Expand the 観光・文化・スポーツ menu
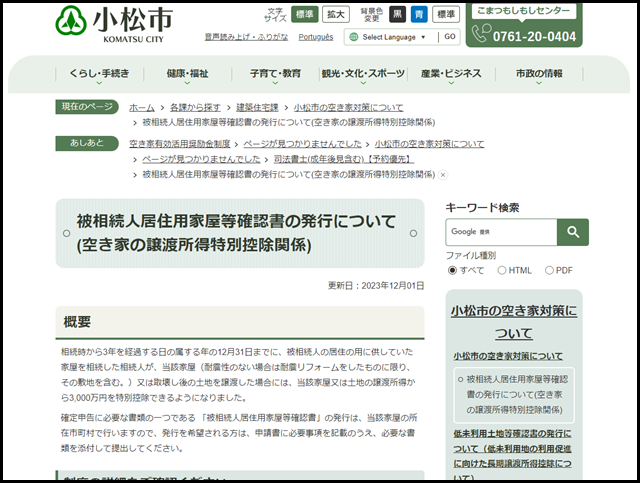640x483 pixels. (363, 74)
